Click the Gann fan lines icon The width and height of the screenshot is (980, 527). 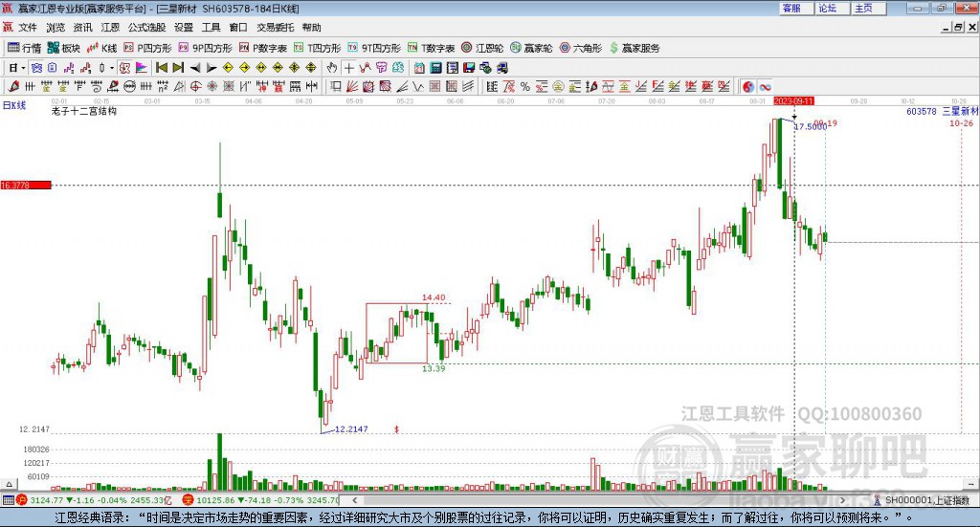[352, 86]
